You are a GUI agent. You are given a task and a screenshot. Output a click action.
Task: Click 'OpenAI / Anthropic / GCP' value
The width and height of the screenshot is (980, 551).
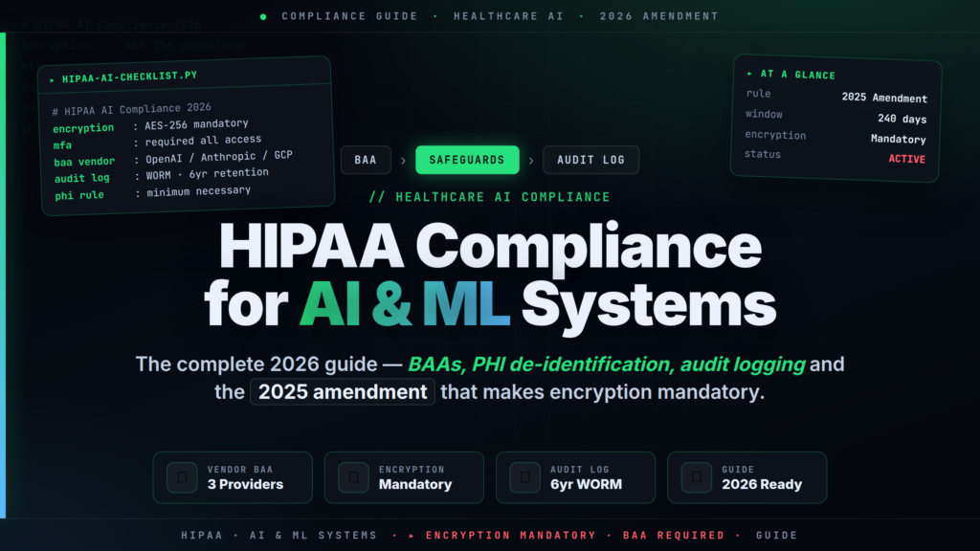[219, 157]
